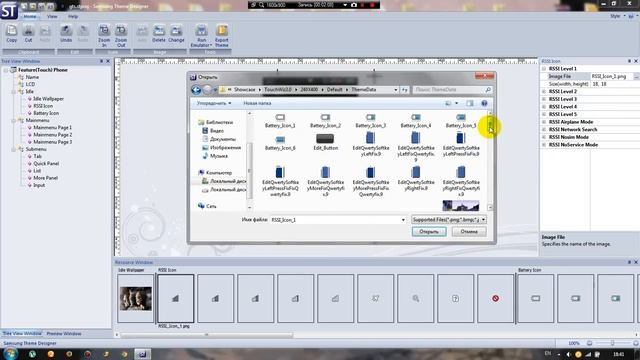Toggle the preview pane icon in dialog
640x360 pixels.
pyautogui.click(x=470, y=103)
